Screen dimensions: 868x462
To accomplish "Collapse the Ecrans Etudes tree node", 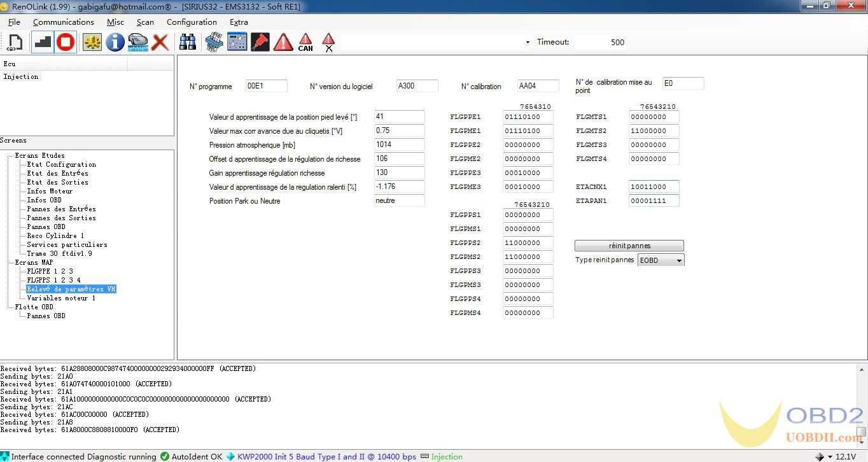I will point(9,155).
